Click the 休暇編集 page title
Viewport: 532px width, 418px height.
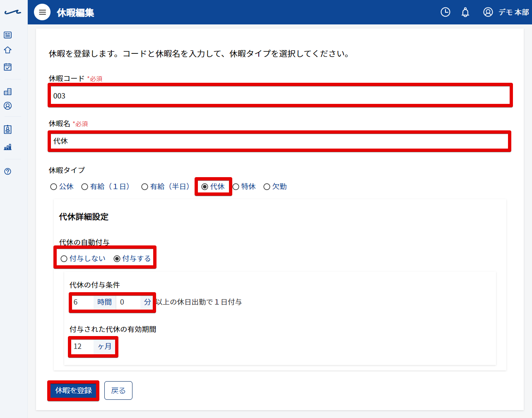tap(75, 13)
